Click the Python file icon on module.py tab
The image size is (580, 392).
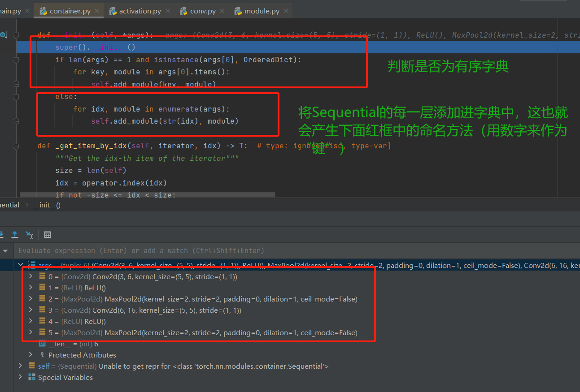238,11
